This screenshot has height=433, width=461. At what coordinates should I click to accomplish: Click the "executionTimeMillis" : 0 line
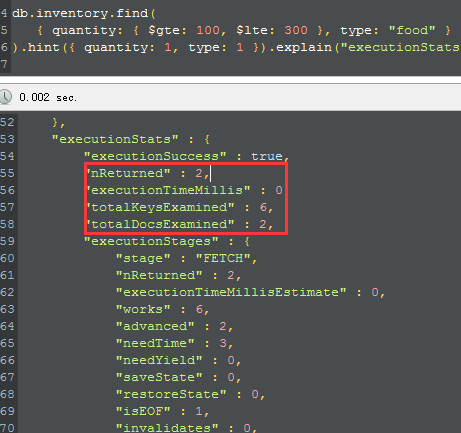pos(185,190)
